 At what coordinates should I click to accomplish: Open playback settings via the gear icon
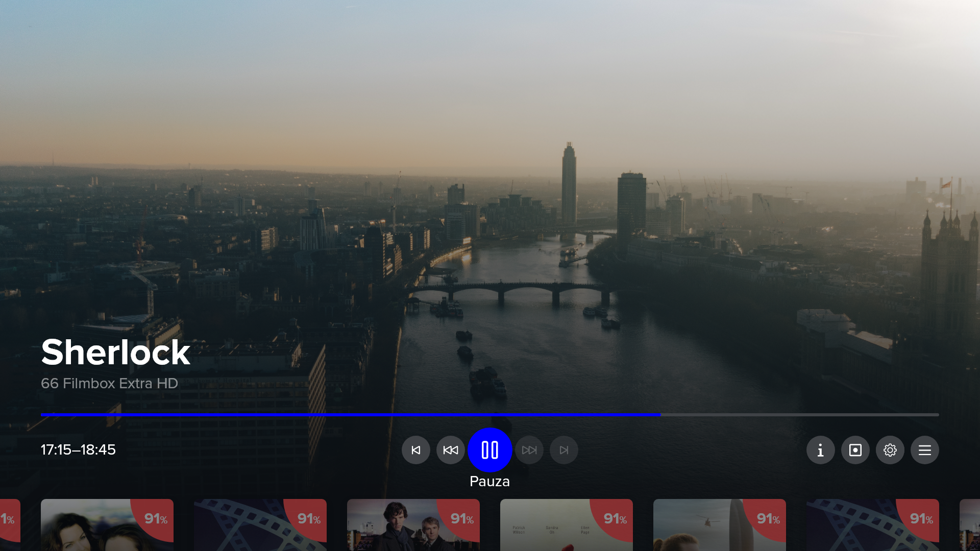890,450
